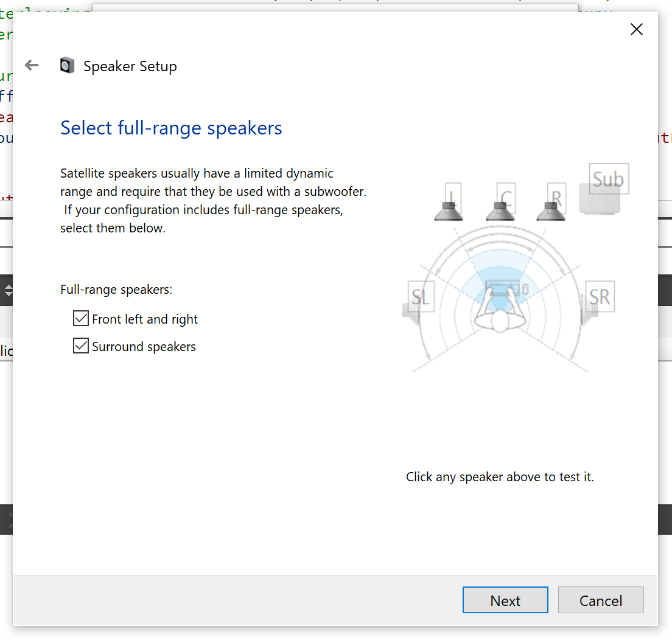This screenshot has height=640, width=672.
Task: Click the speaker test instruction text
Action: pos(500,476)
